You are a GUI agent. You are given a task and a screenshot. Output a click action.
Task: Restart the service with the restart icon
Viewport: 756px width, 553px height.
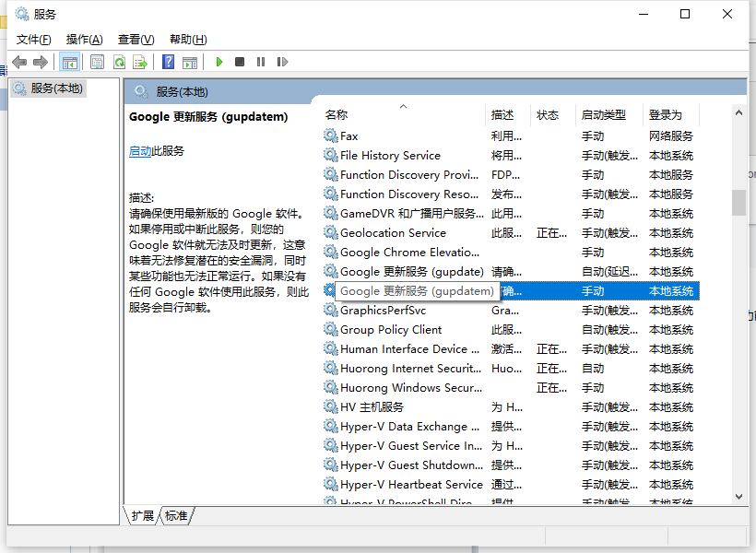[282, 62]
